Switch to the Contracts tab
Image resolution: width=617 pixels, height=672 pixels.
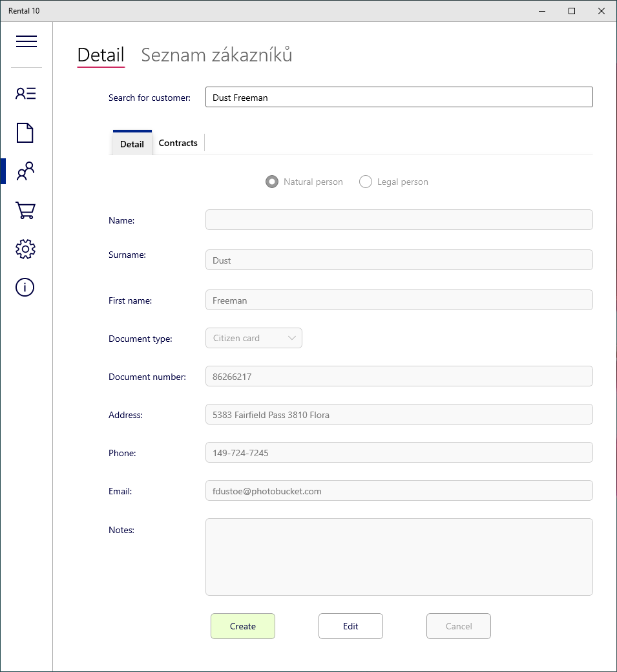point(178,143)
